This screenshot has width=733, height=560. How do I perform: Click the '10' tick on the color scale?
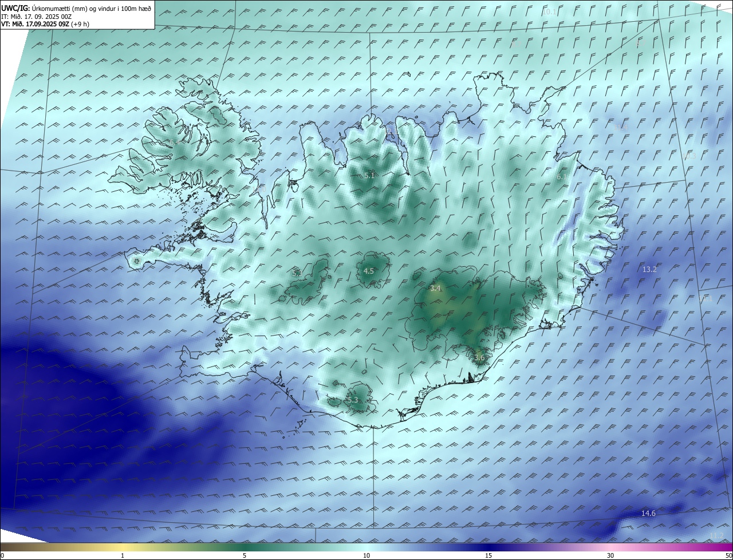point(366,555)
